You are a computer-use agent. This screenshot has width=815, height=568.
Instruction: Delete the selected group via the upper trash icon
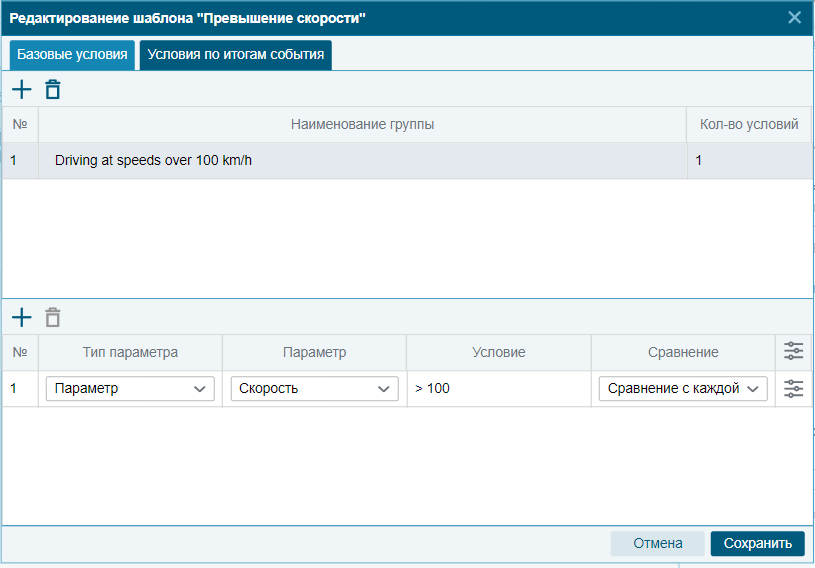click(x=53, y=90)
